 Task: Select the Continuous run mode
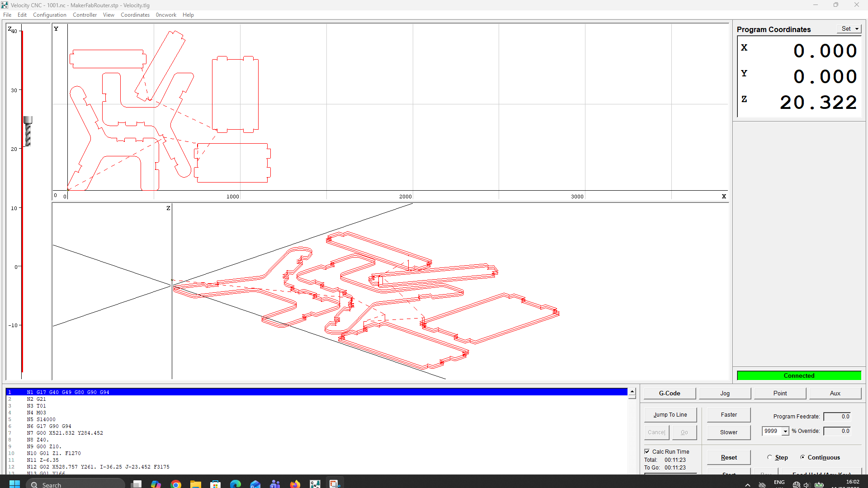pyautogui.click(x=802, y=457)
